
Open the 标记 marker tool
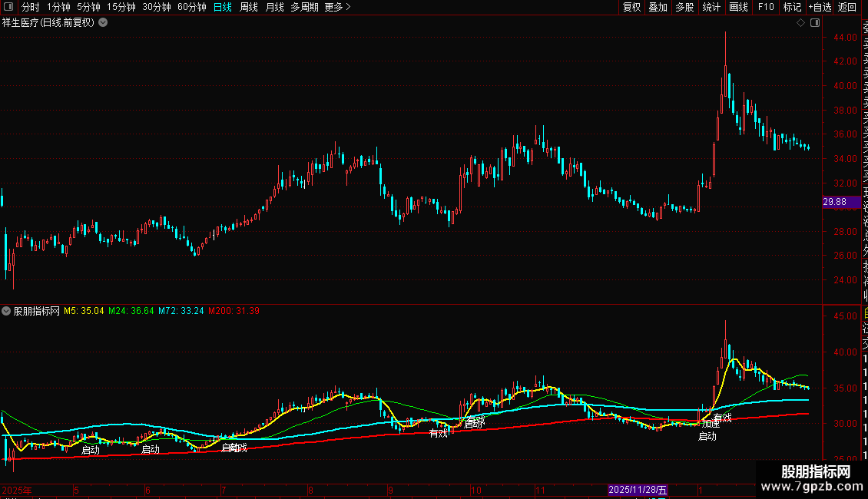(x=792, y=8)
